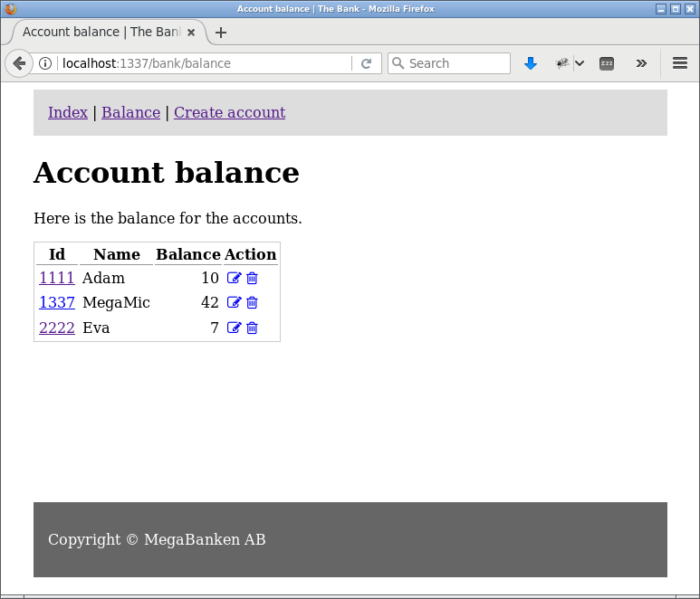Viewport: 700px width, 599px height.
Task: Open account 1111 link
Action: point(57,278)
